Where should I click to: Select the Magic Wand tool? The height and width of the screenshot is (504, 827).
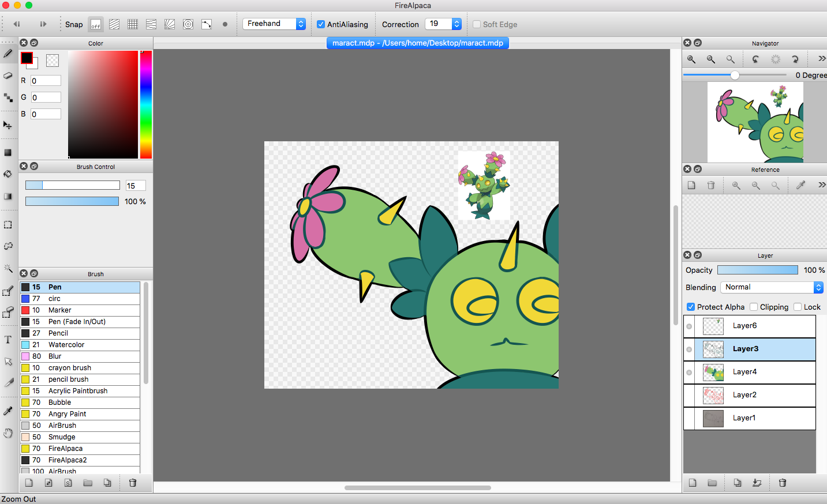tap(8, 268)
